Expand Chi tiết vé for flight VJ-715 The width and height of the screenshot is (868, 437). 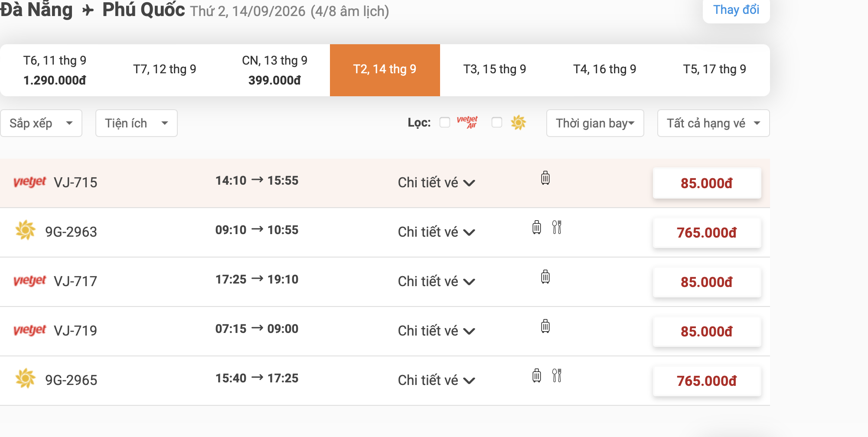coord(437,183)
